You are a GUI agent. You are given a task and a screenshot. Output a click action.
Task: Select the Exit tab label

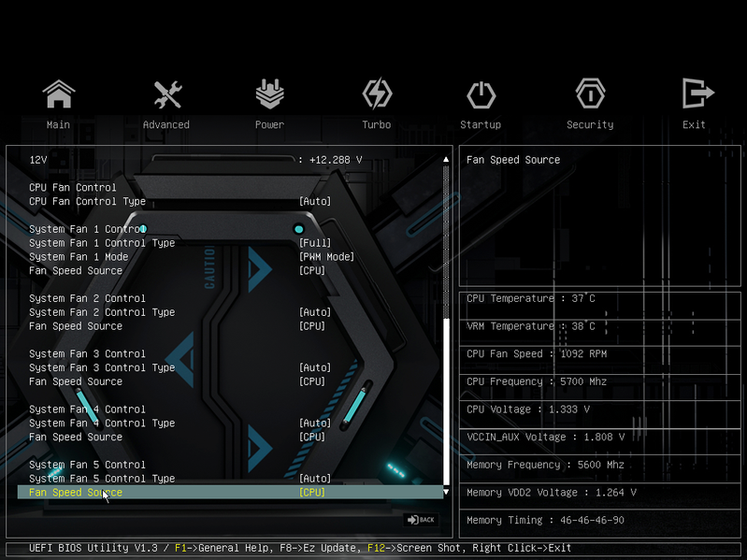click(694, 124)
